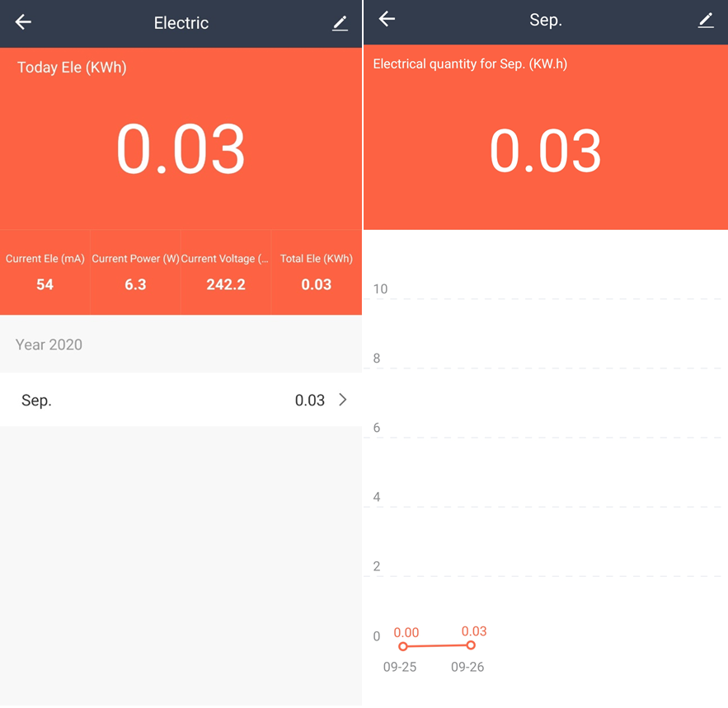Viewport: 728px width, 708px height.
Task: Open the Sep. chevron arrow
Action: [x=343, y=400]
